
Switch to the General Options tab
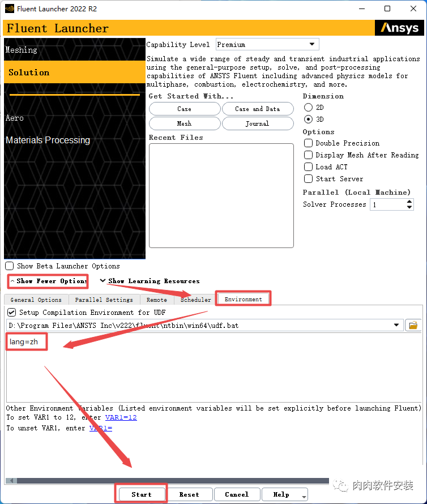tap(36, 300)
